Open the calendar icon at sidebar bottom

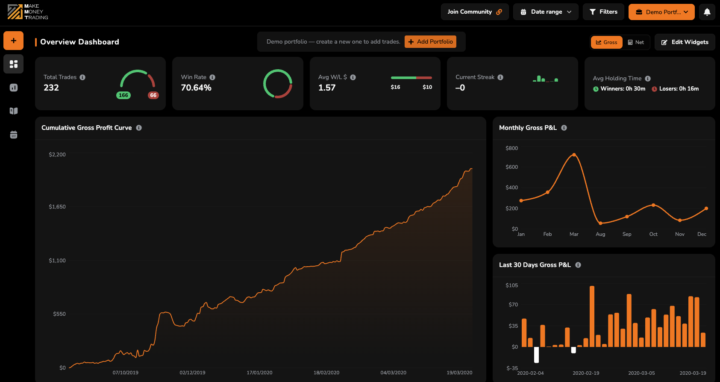(14, 135)
